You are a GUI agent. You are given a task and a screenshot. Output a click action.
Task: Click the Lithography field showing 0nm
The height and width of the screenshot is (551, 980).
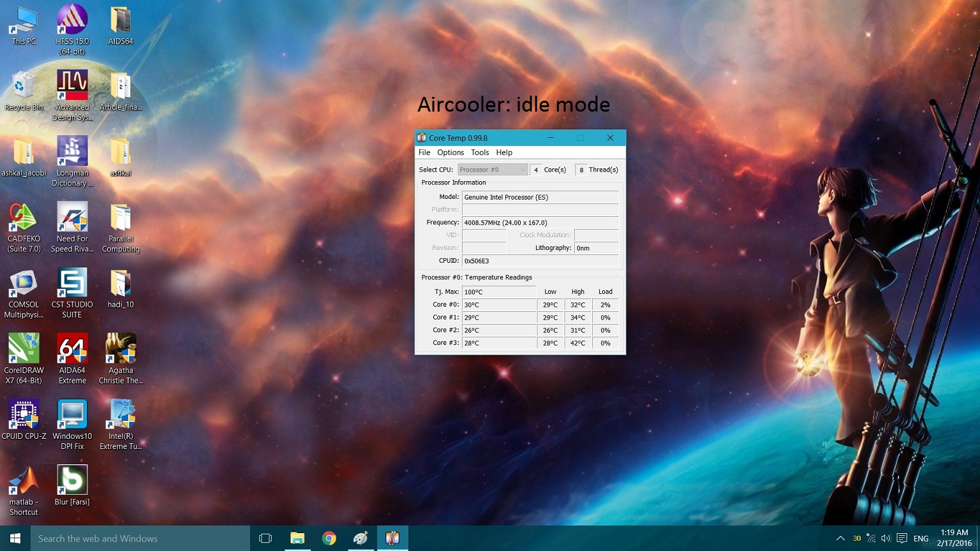(x=597, y=248)
